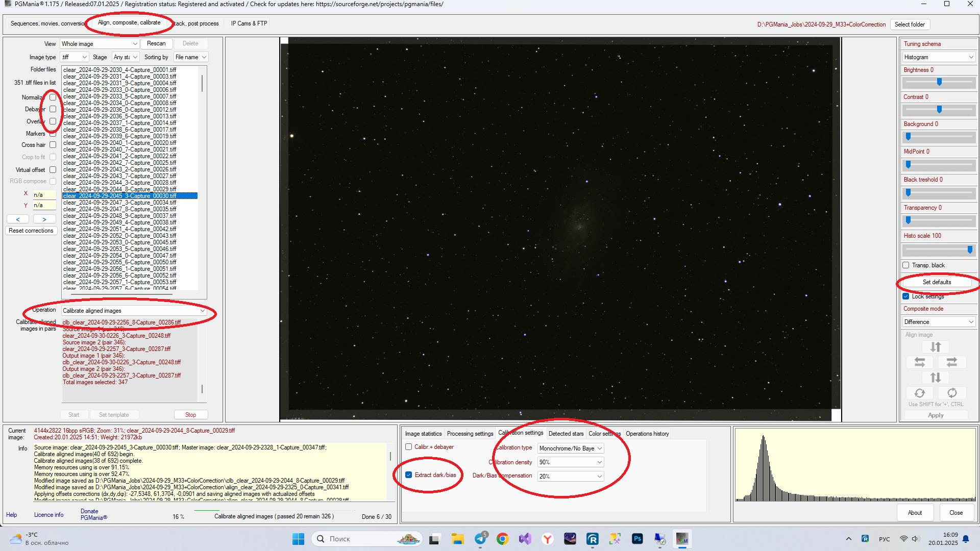Toggle the Lock settings checkbox
980x551 pixels.
click(x=905, y=296)
